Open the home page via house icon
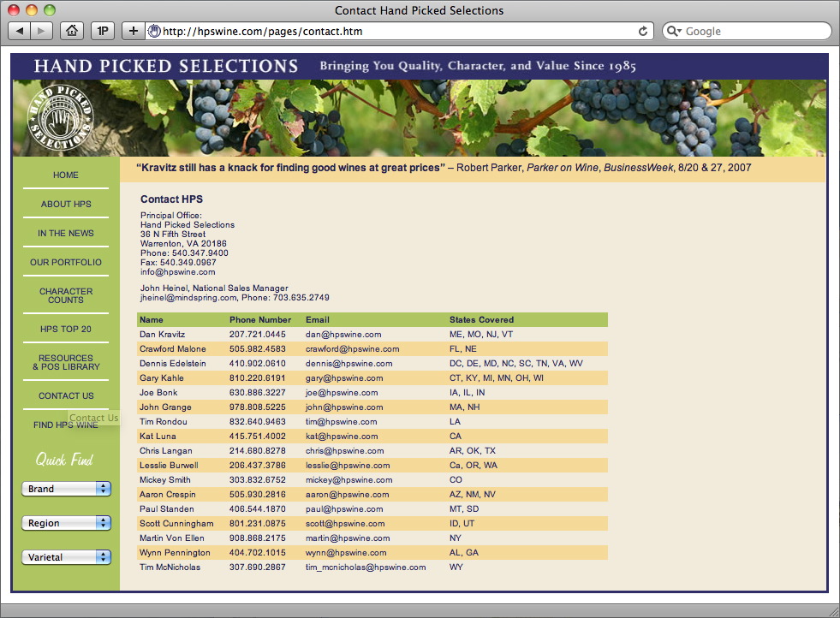Image resolution: width=840 pixels, height=618 pixels. tap(72, 31)
